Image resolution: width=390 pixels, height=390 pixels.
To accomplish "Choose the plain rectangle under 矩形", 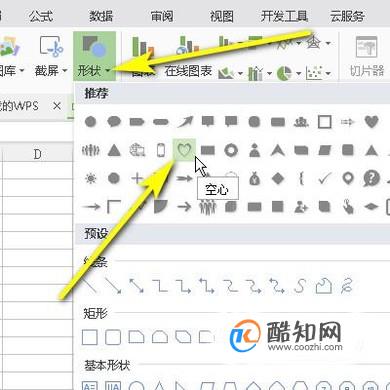I will pyautogui.click(x=90, y=337).
